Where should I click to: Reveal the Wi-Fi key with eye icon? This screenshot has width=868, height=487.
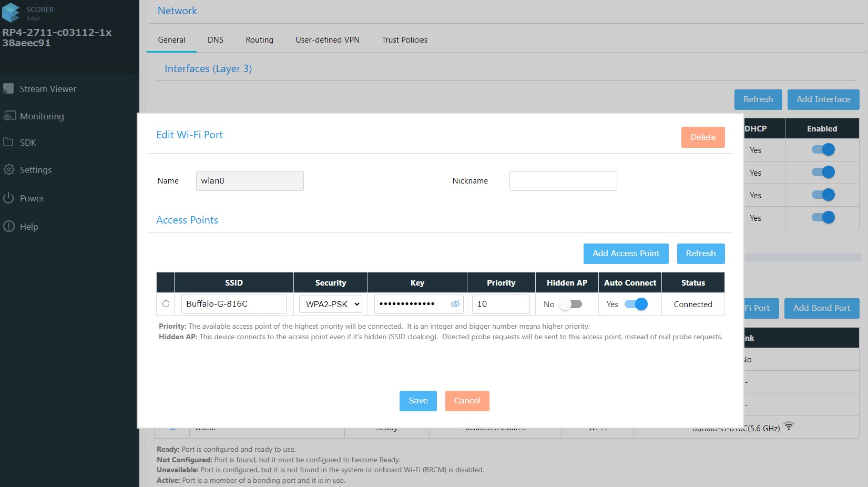click(455, 304)
